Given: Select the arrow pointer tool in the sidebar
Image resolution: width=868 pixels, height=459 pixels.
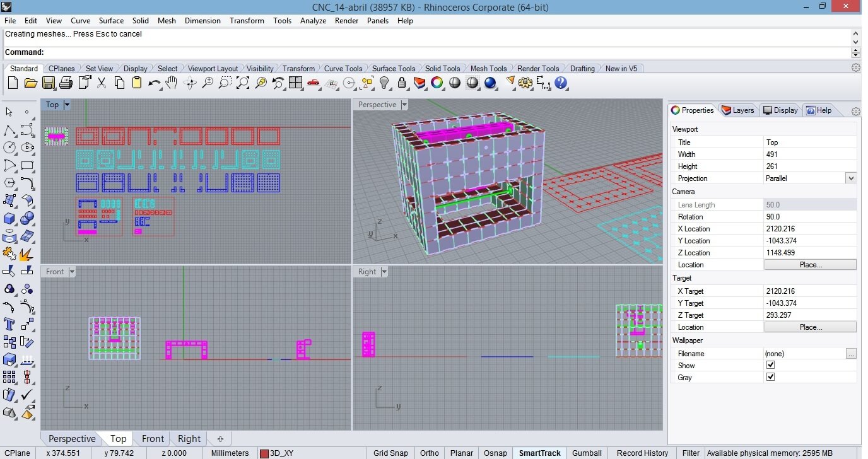Looking at the screenshot, I should pos(9,112).
